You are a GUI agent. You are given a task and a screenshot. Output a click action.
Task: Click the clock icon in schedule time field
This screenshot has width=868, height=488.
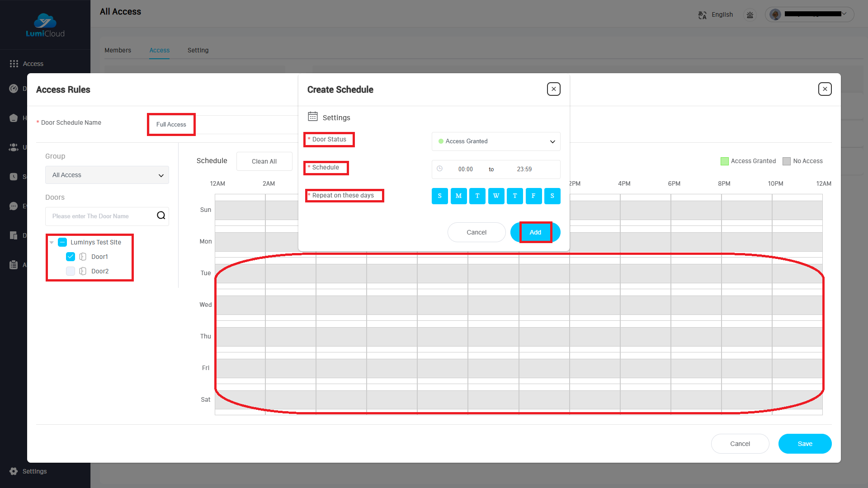coord(439,169)
